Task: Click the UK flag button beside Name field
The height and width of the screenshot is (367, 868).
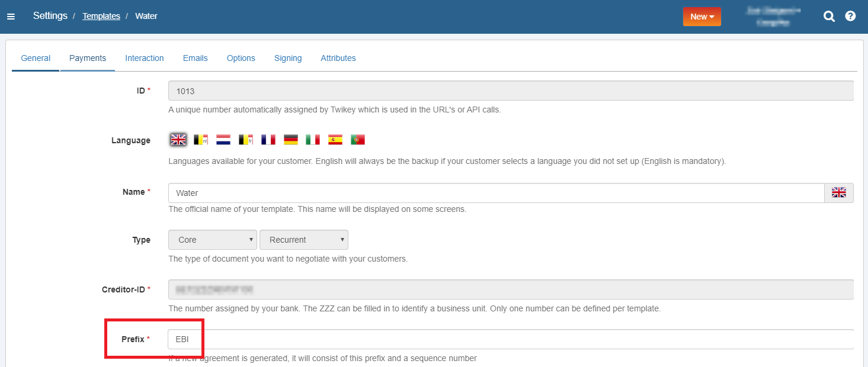Action: pyautogui.click(x=838, y=193)
